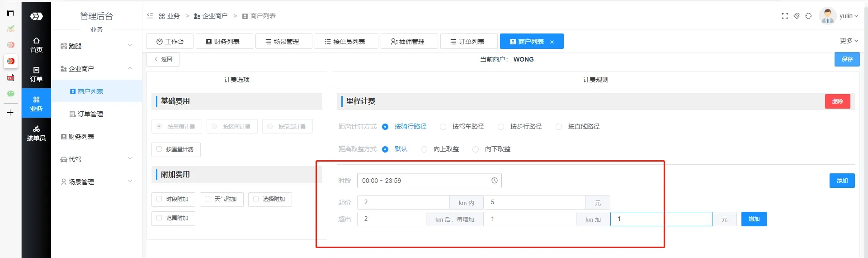Screen dimensions: 868x258
Task: Enable the 按重量计费 checkbox
Action: [x=159, y=149]
